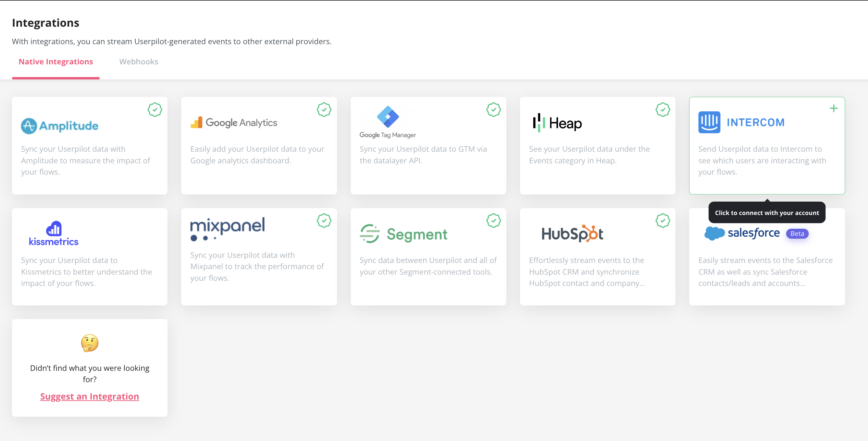868x441 pixels.
Task: Click the Suggest an Integration link
Action: (x=90, y=396)
